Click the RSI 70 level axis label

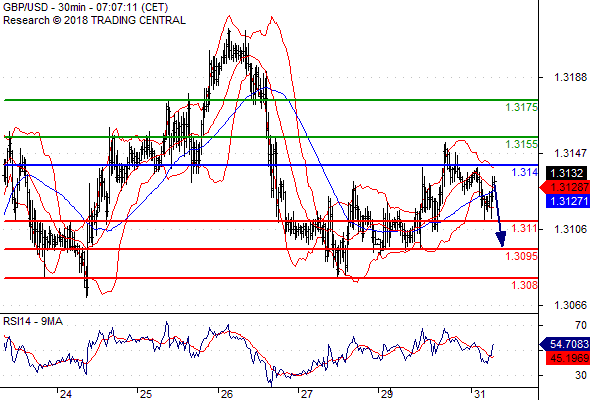pos(581,325)
